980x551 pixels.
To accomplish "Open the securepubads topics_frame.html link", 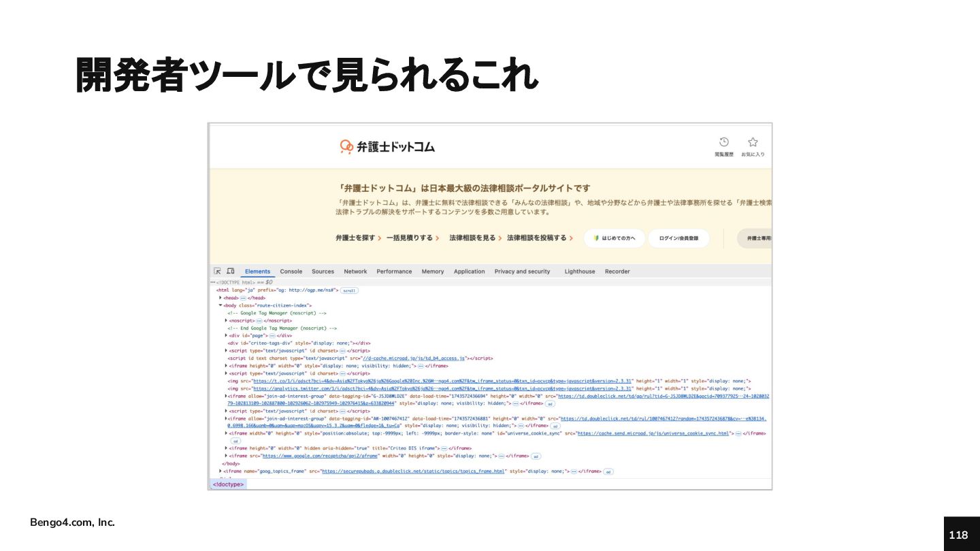I will [x=413, y=471].
